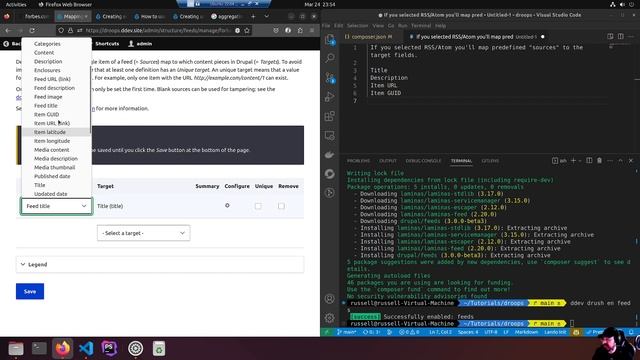Reload the page in Firefox
Screen dimensions: 640x360
pos(32,30)
